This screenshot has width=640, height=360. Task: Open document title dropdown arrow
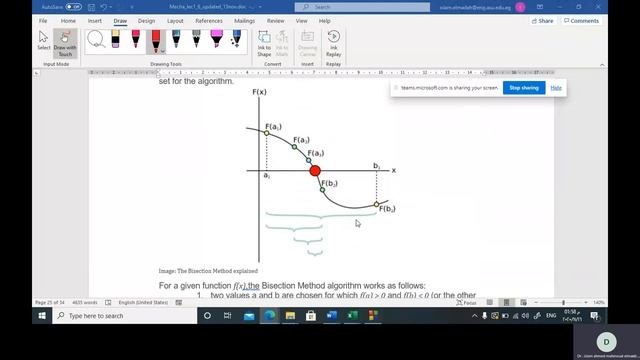[260, 7]
